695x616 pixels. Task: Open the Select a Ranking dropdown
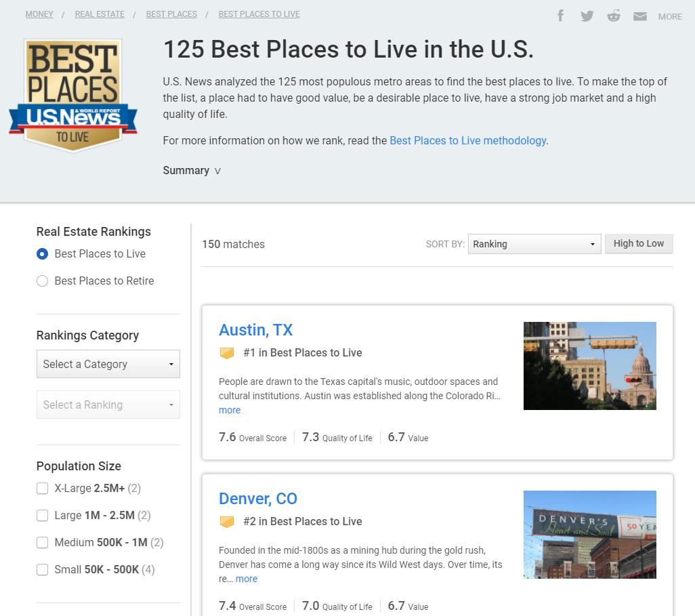[x=108, y=405]
